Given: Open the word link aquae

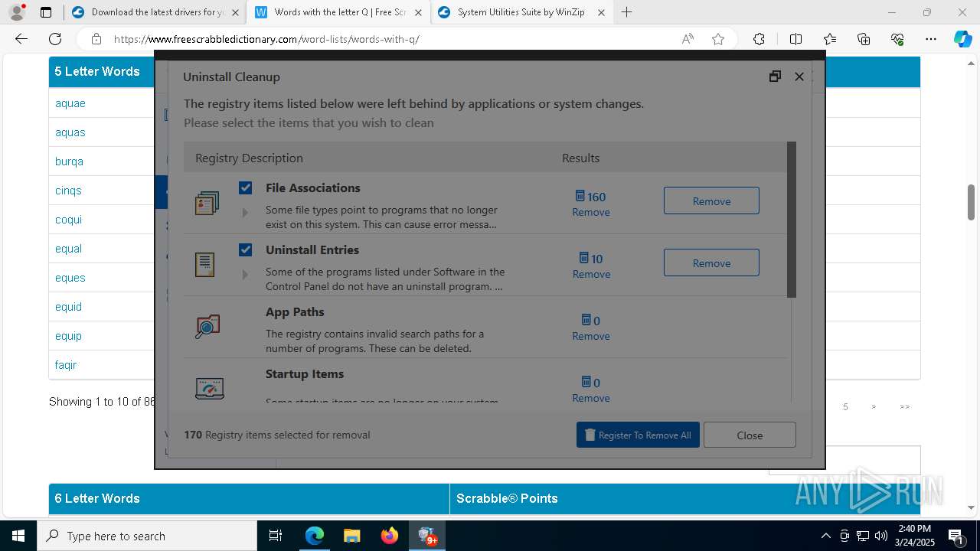Looking at the screenshot, I should [70, 103].
